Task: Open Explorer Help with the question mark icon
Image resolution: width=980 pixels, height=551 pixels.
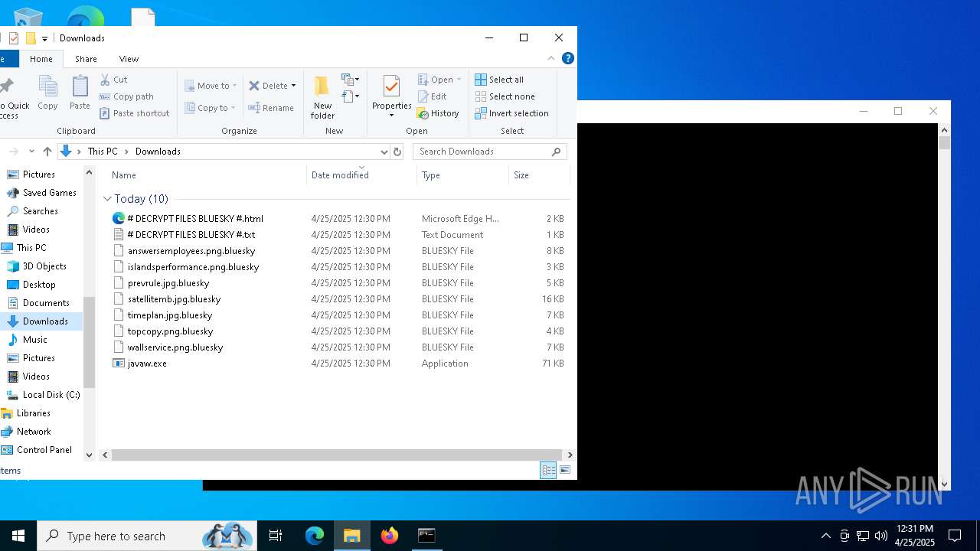Action: click(x=568, y=58)
